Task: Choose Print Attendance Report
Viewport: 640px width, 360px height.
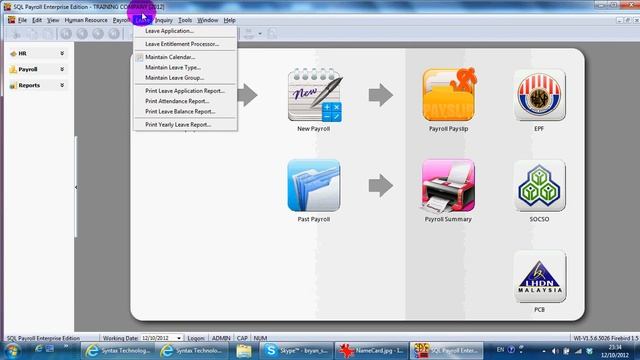Action: pos(185,101)
